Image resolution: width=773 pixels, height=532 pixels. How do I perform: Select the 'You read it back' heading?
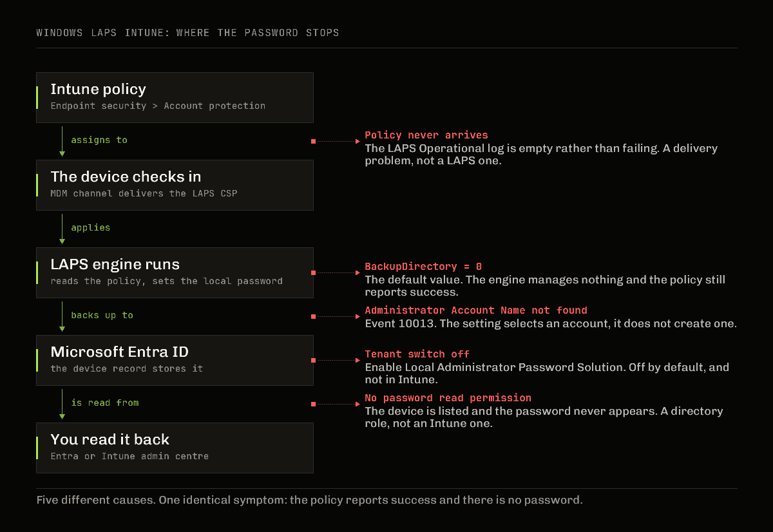click(110, 440)
